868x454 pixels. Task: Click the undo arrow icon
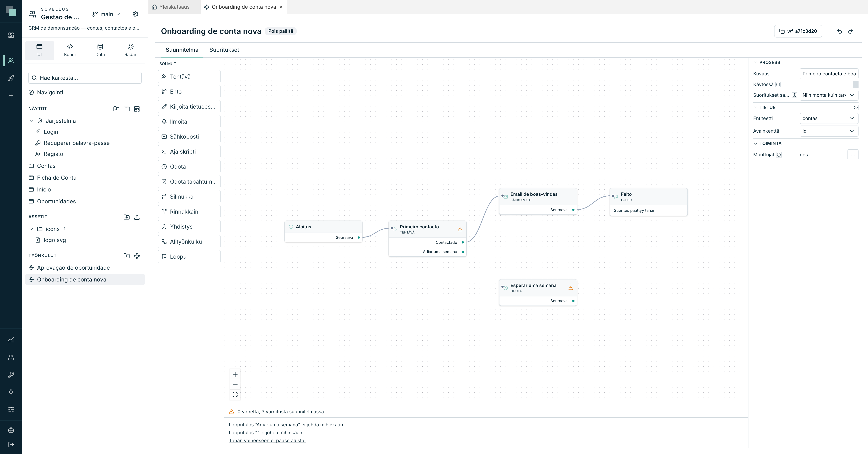[x=839, y=31]
